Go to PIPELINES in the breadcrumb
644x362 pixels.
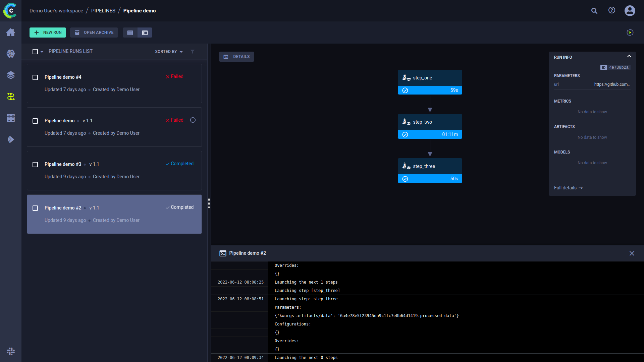click(103, 11)
